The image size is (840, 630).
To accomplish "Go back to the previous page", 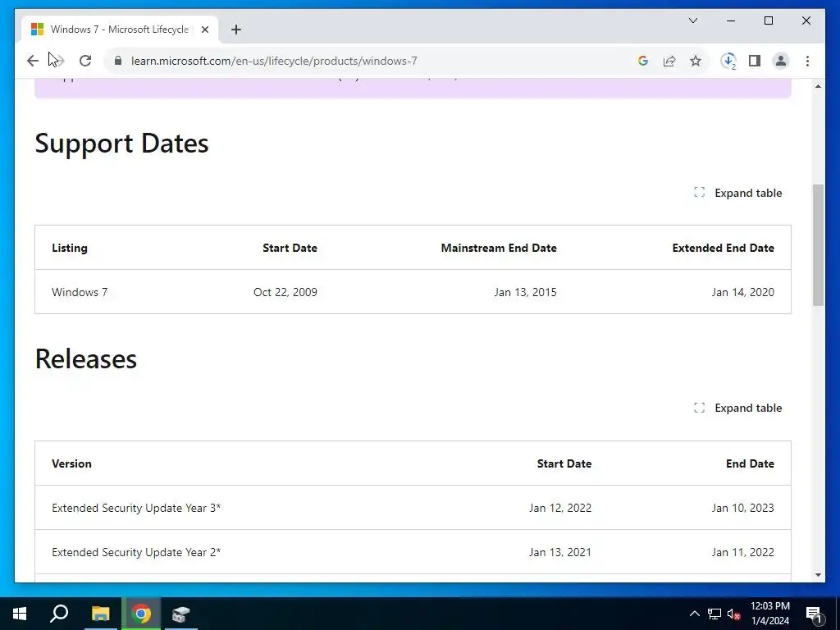I will tap(33, 61).
